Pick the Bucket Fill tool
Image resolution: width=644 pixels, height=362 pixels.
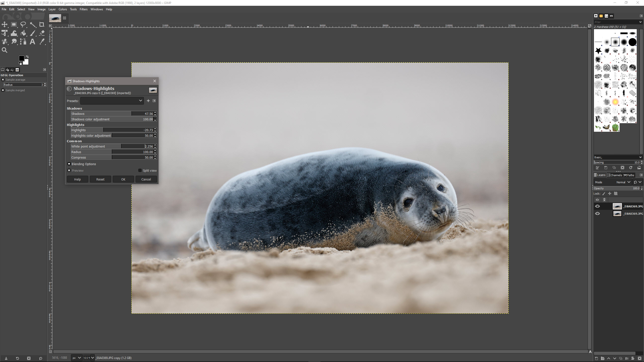[x=23, y=33]
